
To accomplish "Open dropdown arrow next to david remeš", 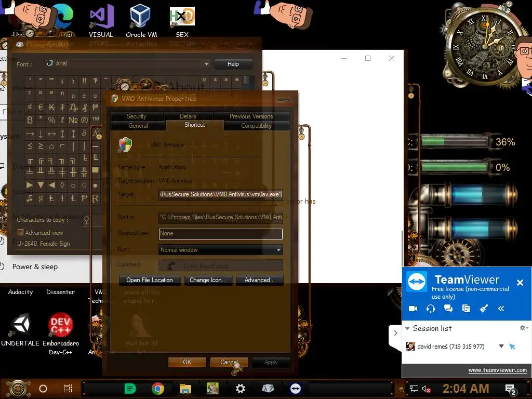I will 501,347.
